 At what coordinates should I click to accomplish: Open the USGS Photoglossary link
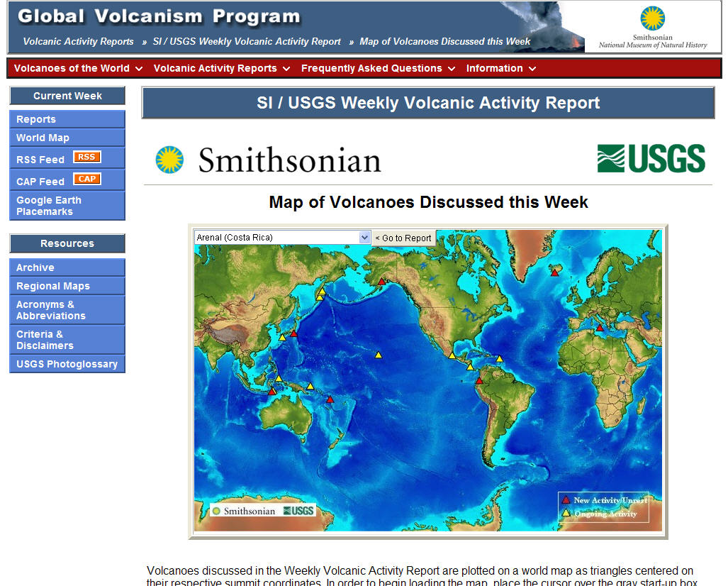point(67,364)
